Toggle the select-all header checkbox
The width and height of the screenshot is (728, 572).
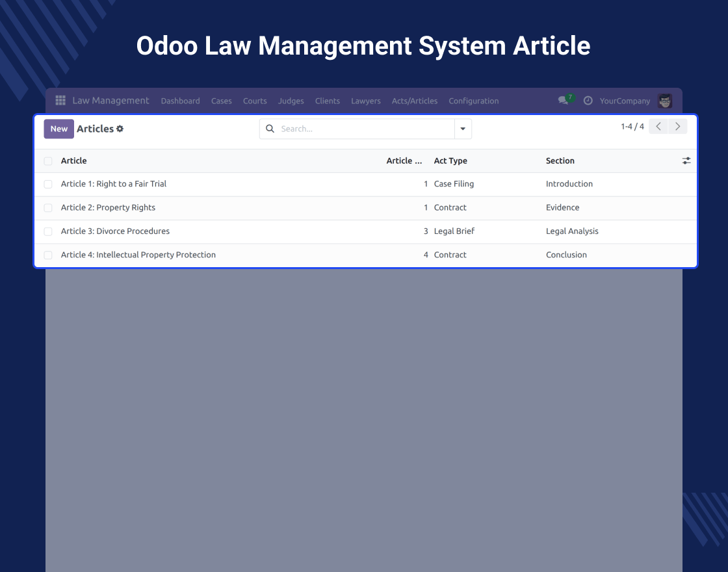click(x=48, y=161)
